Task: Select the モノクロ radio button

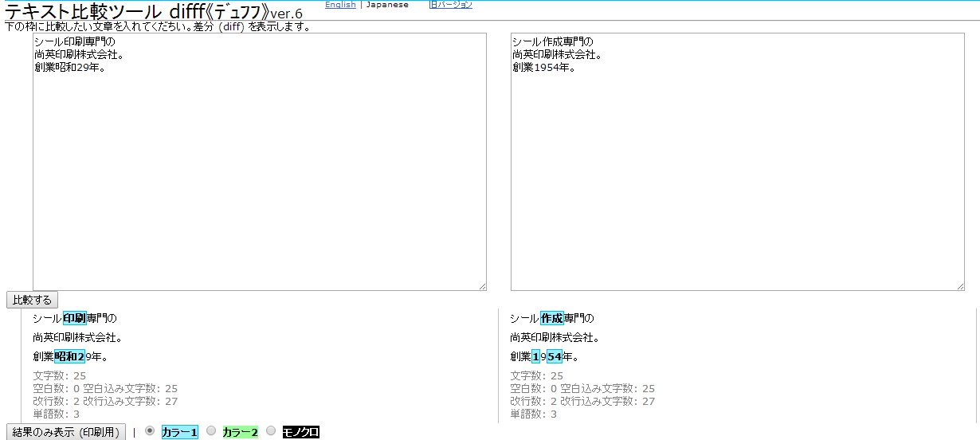Action: click(271, 430)
